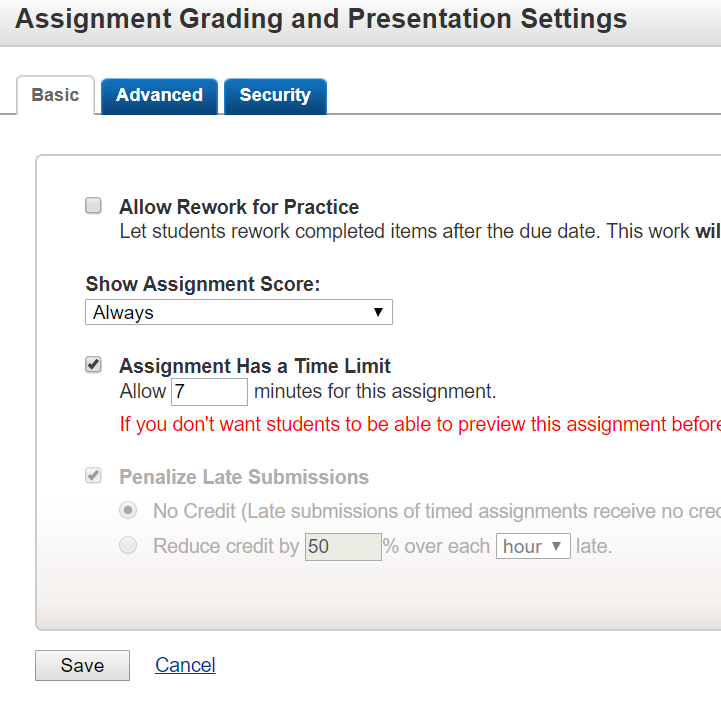Toggle the Penalize Late Submissions checkbox
Viewport: 721px width, 702px height.
click(94, 476)
